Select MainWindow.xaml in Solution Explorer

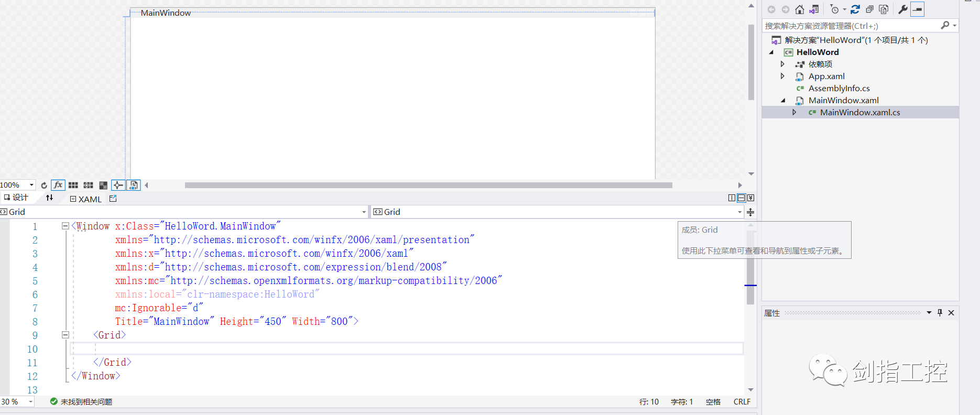tap(843, 101)
